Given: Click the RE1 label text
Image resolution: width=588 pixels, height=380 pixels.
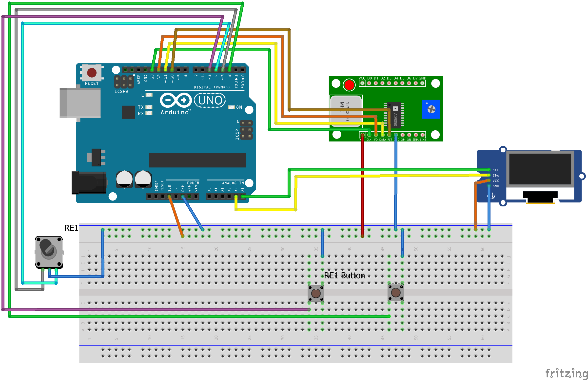Looking at the screenshot, I should point(71,228).
